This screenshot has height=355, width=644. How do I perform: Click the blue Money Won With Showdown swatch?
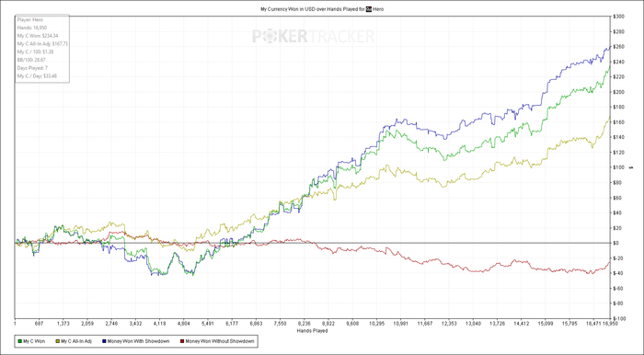click(x=103, y=341)
